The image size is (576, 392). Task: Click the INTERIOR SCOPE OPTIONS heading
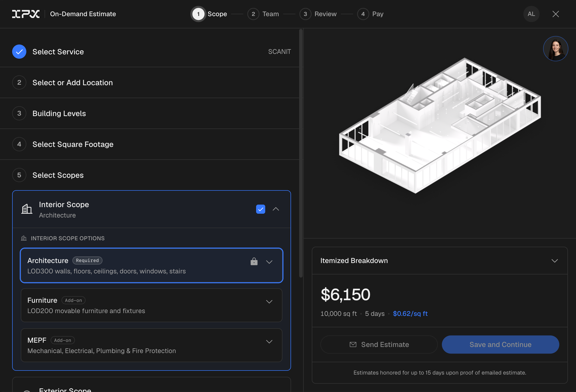click(x=68, y=238)
